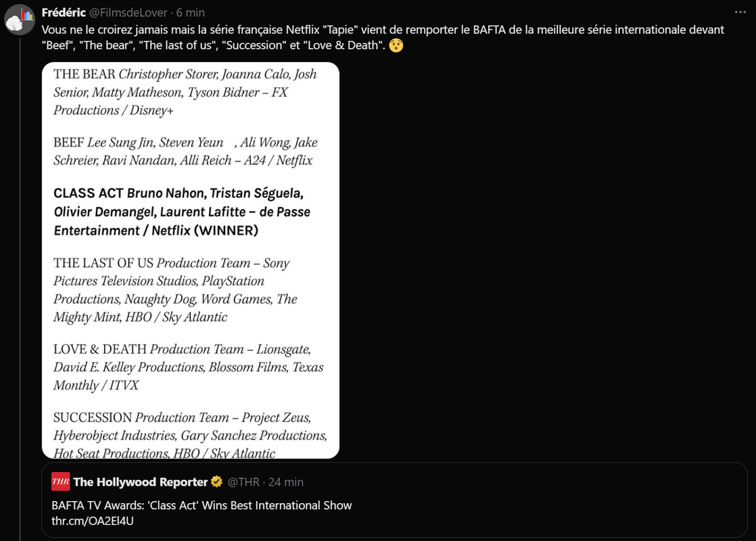
Task: Click The Hollywood Reporter account name
Action: (x=140, y=481)
